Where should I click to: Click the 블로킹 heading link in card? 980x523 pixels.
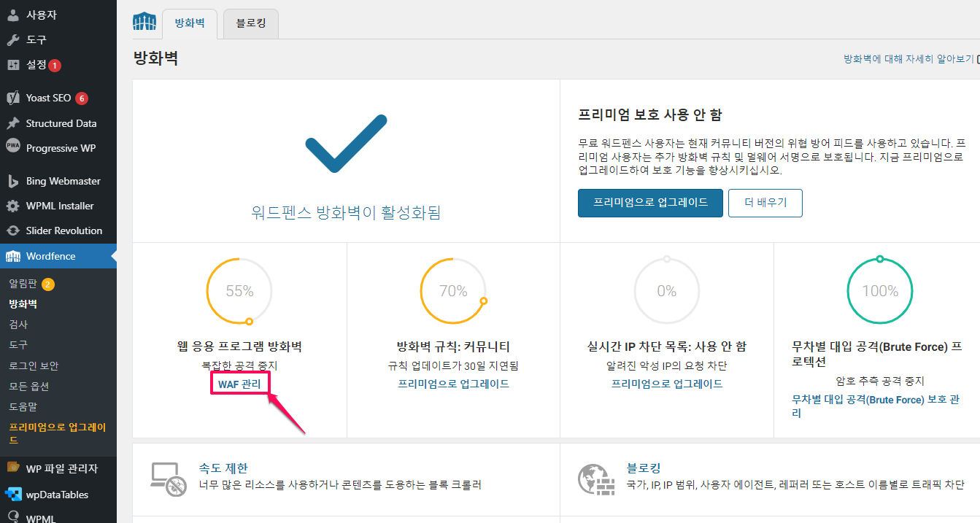click(644, 468)
